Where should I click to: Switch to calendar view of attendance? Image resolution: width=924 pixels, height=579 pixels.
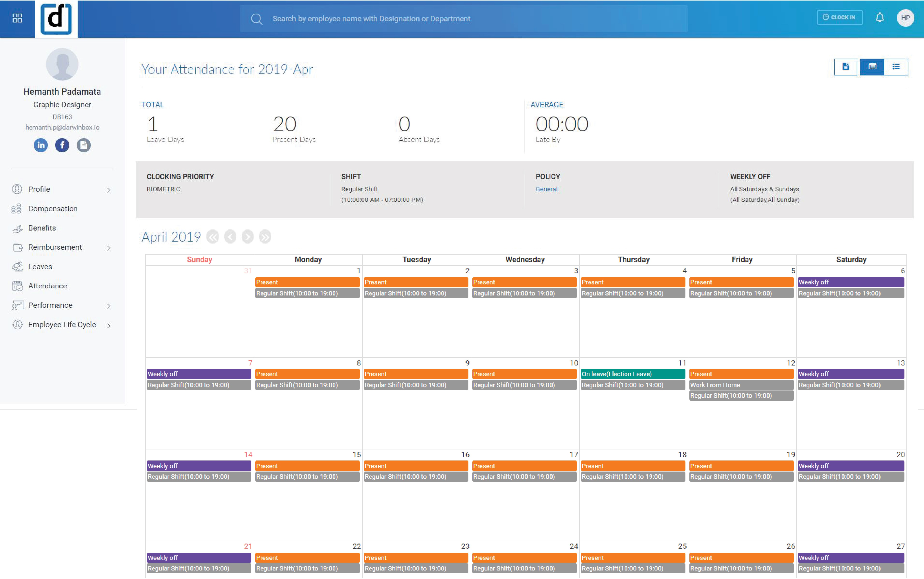coord(872,67)
